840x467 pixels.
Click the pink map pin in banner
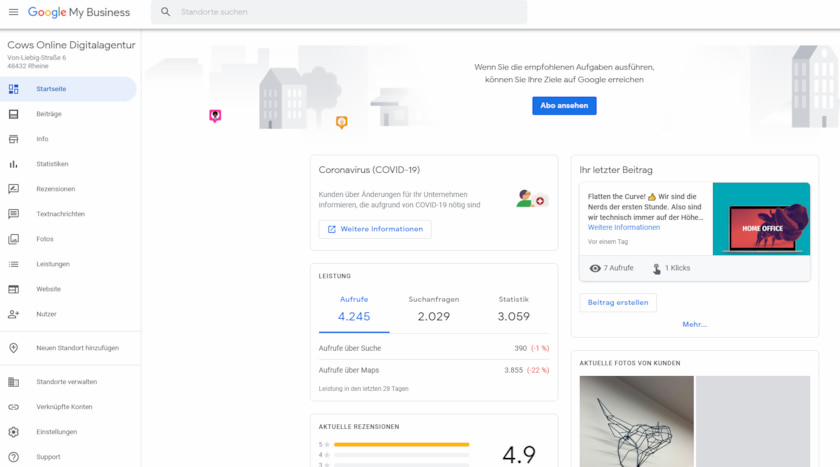(215, 116)
